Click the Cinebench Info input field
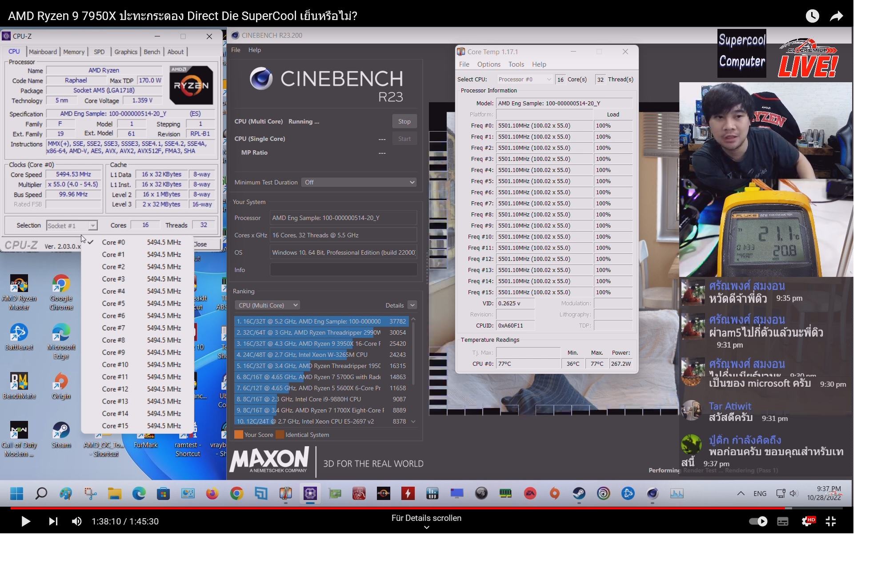The height and width of the screenshot is (588, 877). (x=343, y=270)
